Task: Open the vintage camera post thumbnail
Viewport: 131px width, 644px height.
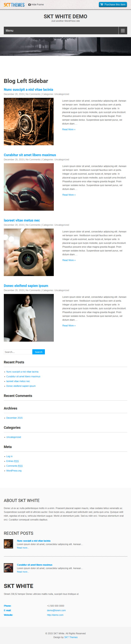Action: [x=29, y=121]
